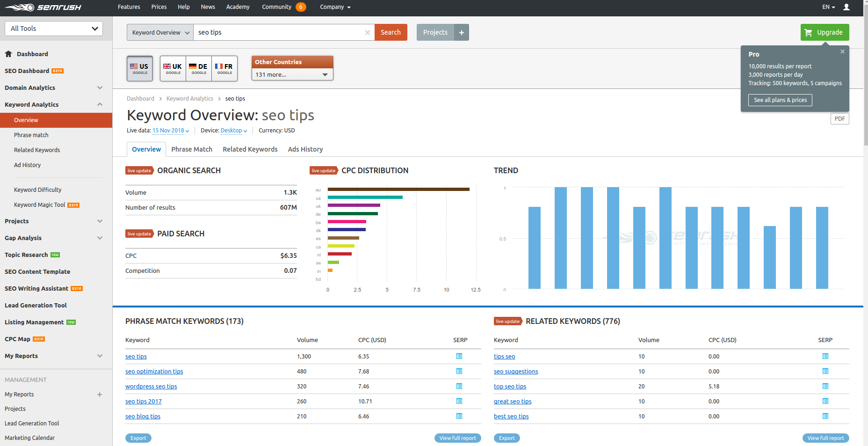Open the seo optimization tips keyword link
The width and height of the screenshot is (868, 446).
[x=154, y=372]
